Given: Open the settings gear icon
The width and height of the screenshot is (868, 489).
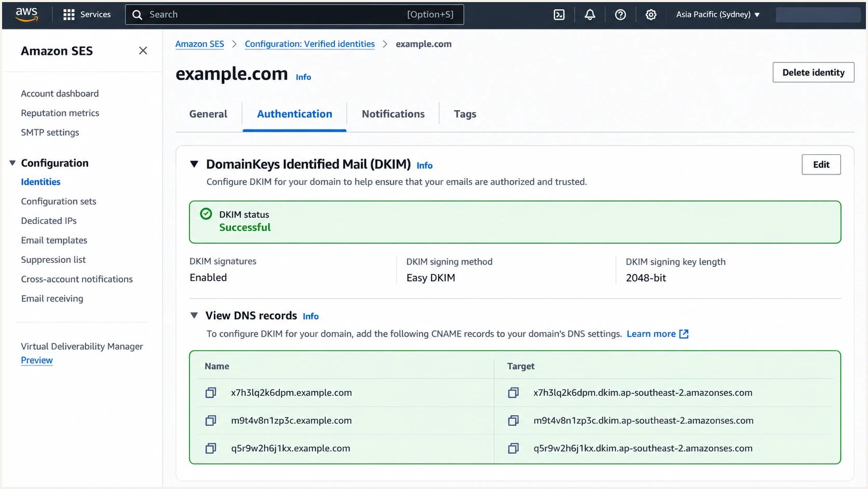Looking at the screenshot, I should pyautogui.click(x=651, y=15).
